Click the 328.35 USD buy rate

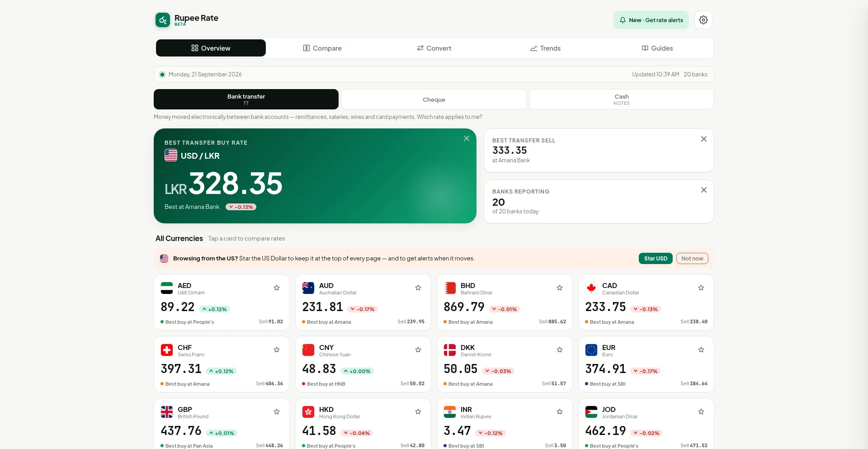[236, 184]
